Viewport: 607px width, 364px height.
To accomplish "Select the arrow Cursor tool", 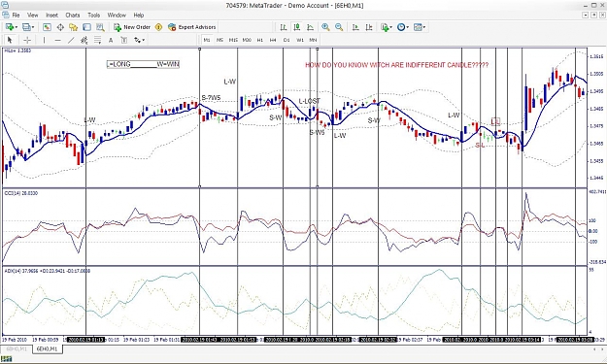I will [x=10, y=40].
